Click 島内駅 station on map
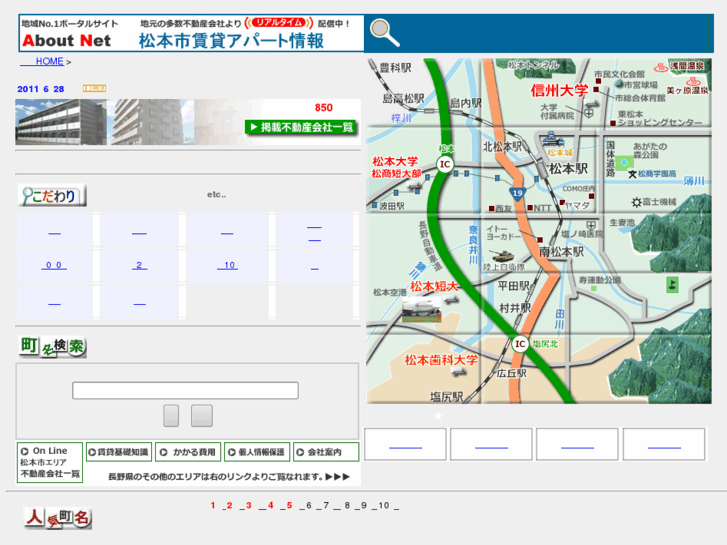This screenshot has width=727, height=545. pyautogui.click(x=466, y=103)
